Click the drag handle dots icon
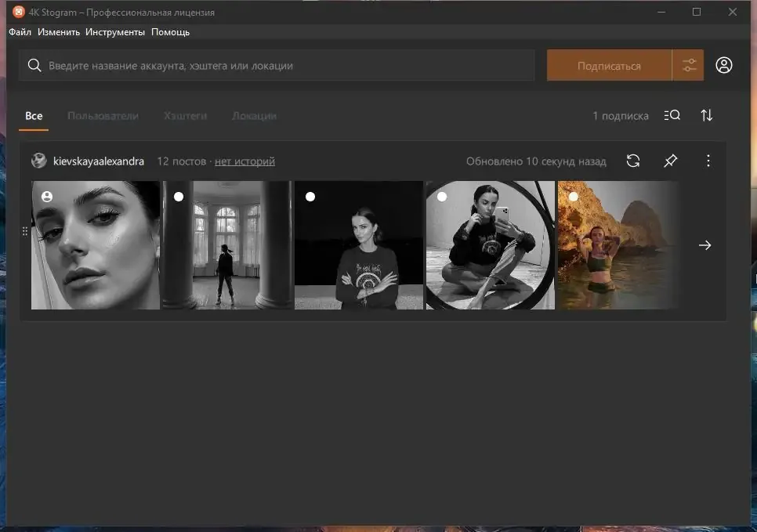The image size is (757, 532). [25, 232]
